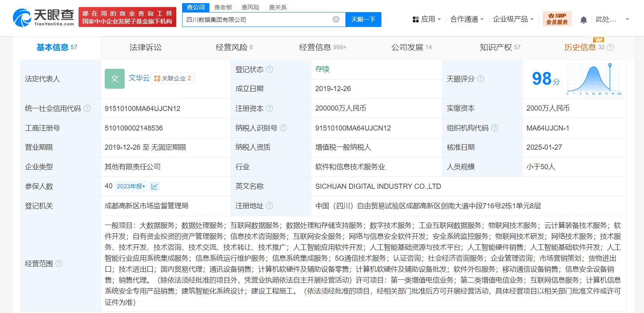
Task: Click help icon beside 天眼评分
Action: [481, 79]
